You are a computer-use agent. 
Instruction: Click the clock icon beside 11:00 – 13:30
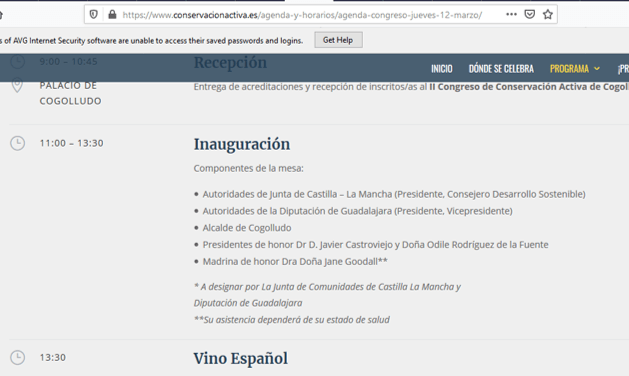click(x=17, y=143)
